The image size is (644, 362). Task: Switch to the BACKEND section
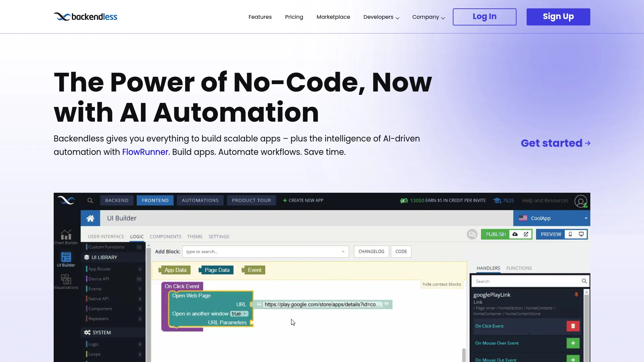tap(117, 200)
